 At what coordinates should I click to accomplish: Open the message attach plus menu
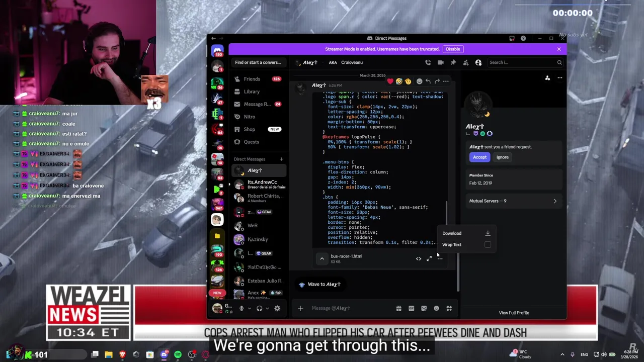(300, 308)
